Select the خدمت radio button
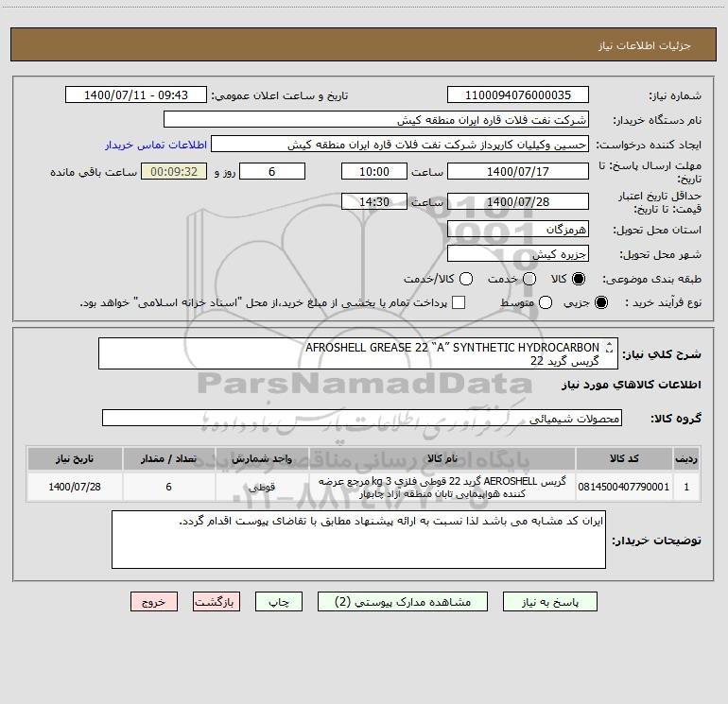728x704 pixels. point(529,279)
